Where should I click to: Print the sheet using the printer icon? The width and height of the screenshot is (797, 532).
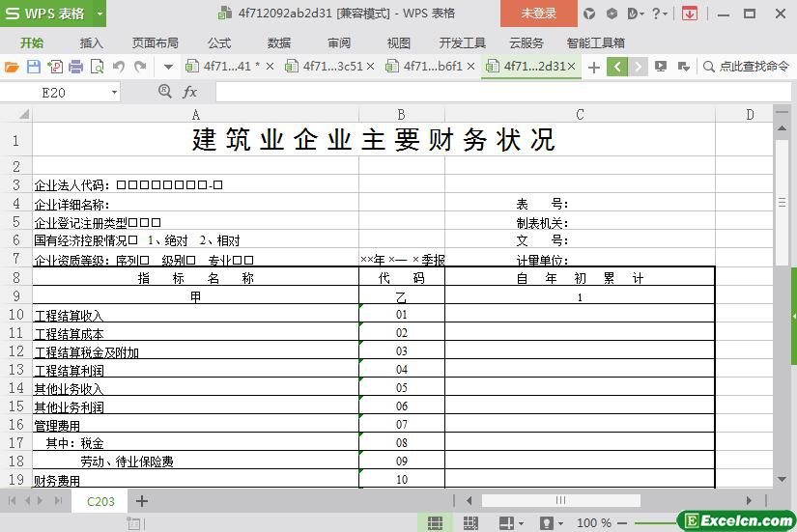[x=75, y=67]
